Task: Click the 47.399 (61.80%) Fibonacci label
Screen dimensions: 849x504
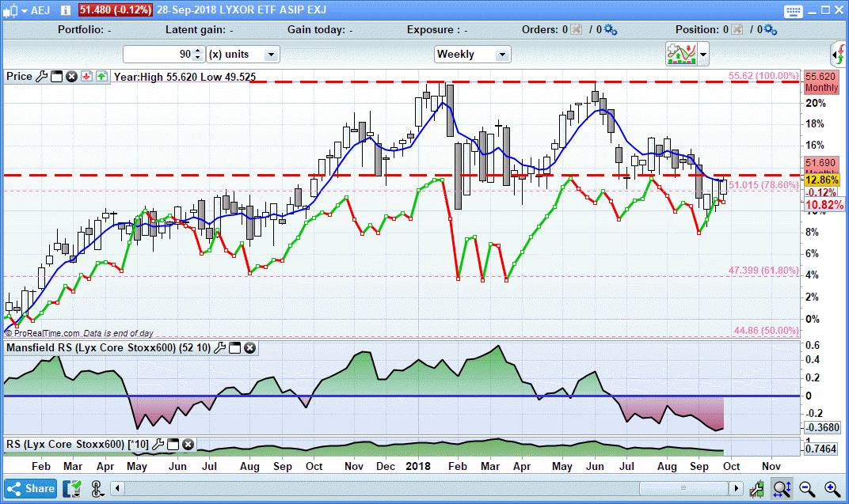Action: pyautogui.click(x=763, y=271)
